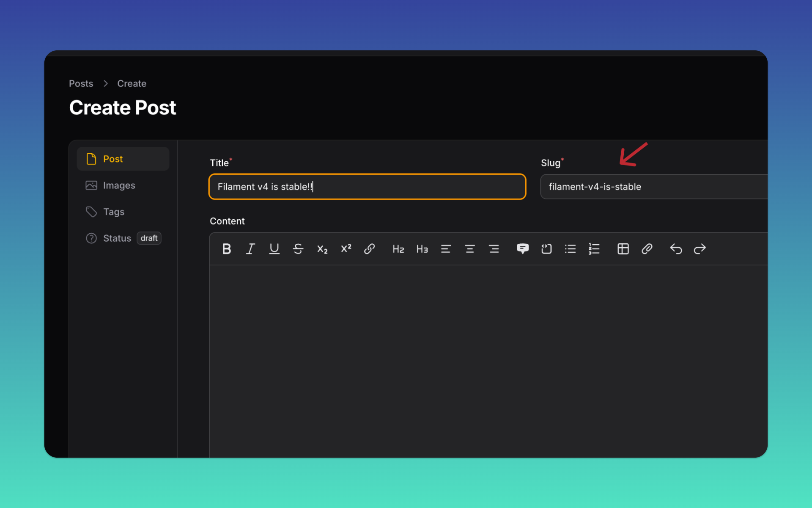Set heading level H2

pyautogui.click(x=398, y=249)
